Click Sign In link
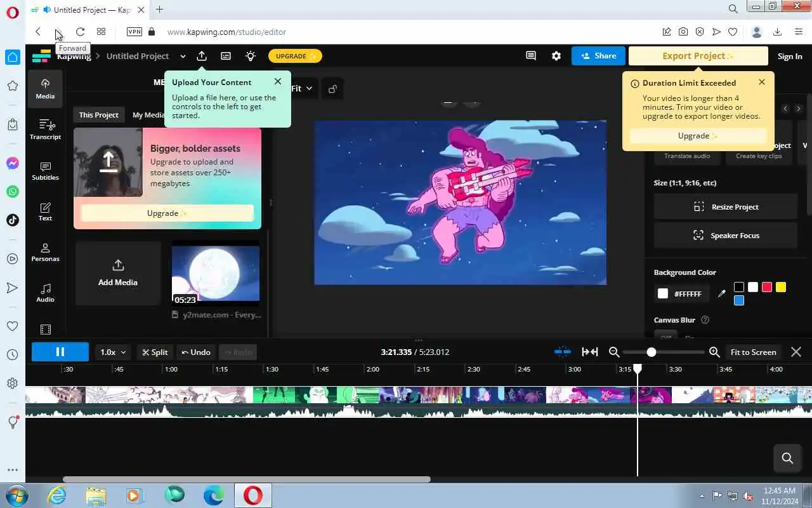Image resolution: width=812 pixels, height=508 pixels. click(x=790, y=57)
